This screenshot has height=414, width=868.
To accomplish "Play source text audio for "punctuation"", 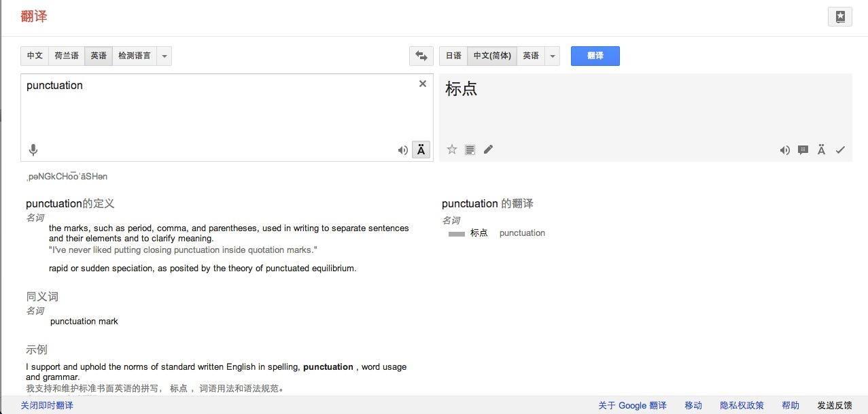I will tap(402, 150).
